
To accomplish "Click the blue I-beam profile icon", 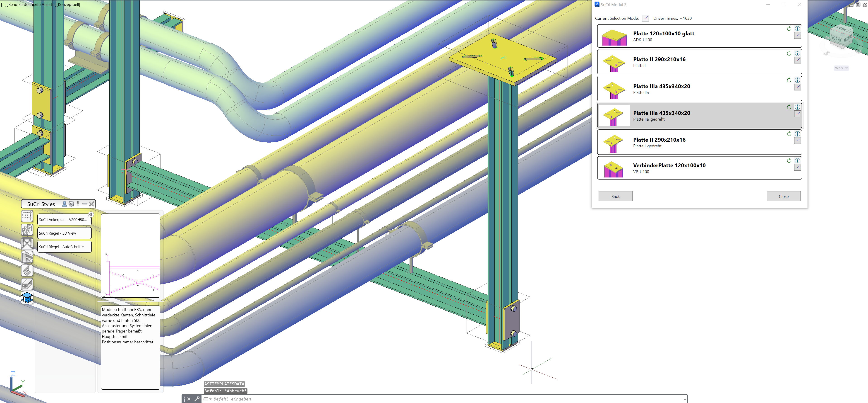I will pos(27,298).
